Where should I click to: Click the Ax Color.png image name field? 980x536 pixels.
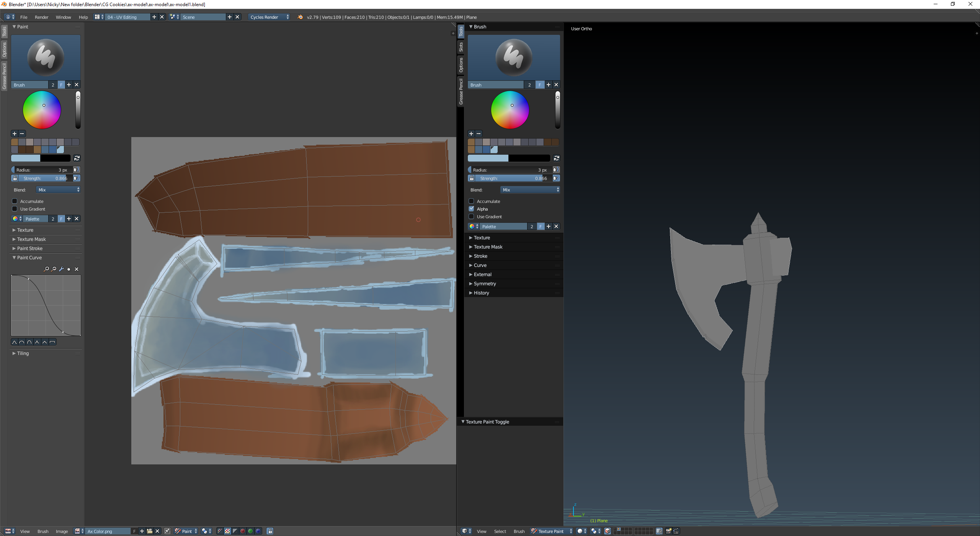(x=107, y=531)
